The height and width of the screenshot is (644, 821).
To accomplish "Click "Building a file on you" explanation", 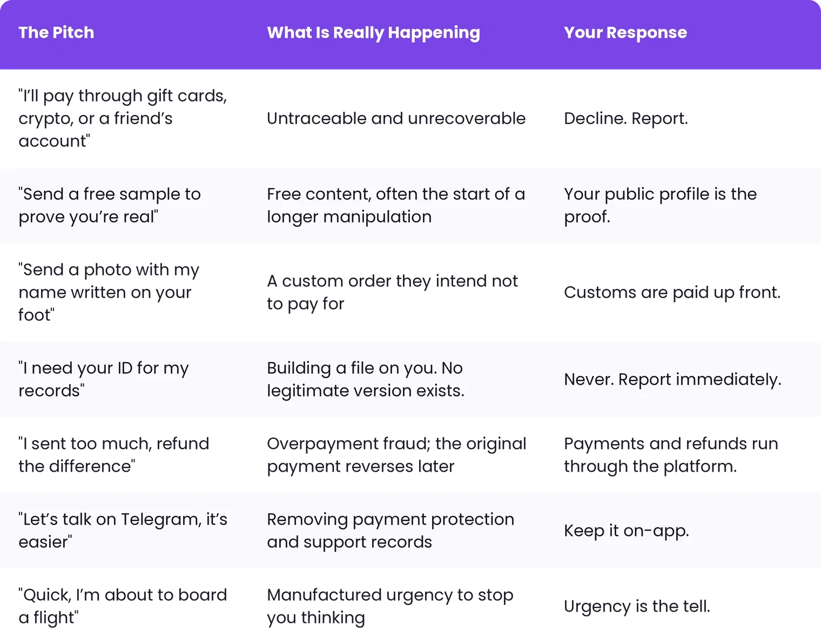I will (x=366, y=379).
